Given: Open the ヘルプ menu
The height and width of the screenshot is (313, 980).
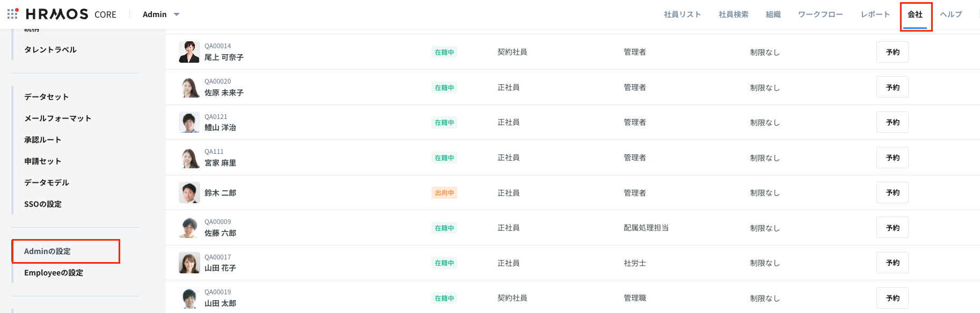Looking at the screenshot, I should pyautogui.click(x=950, y=14).
